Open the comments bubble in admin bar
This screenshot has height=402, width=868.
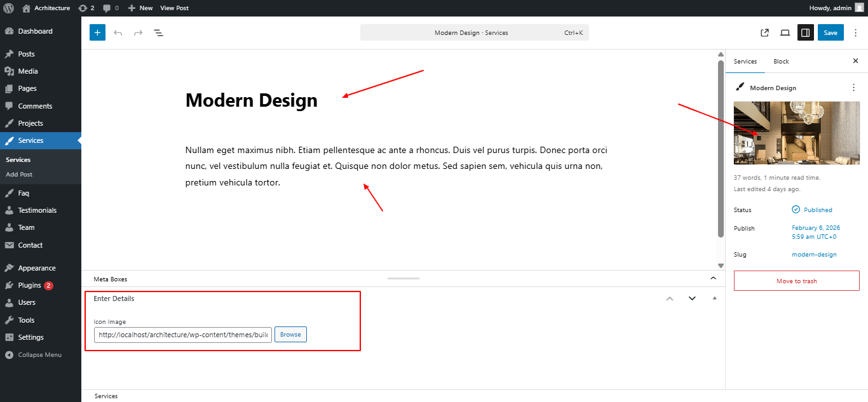111,8
